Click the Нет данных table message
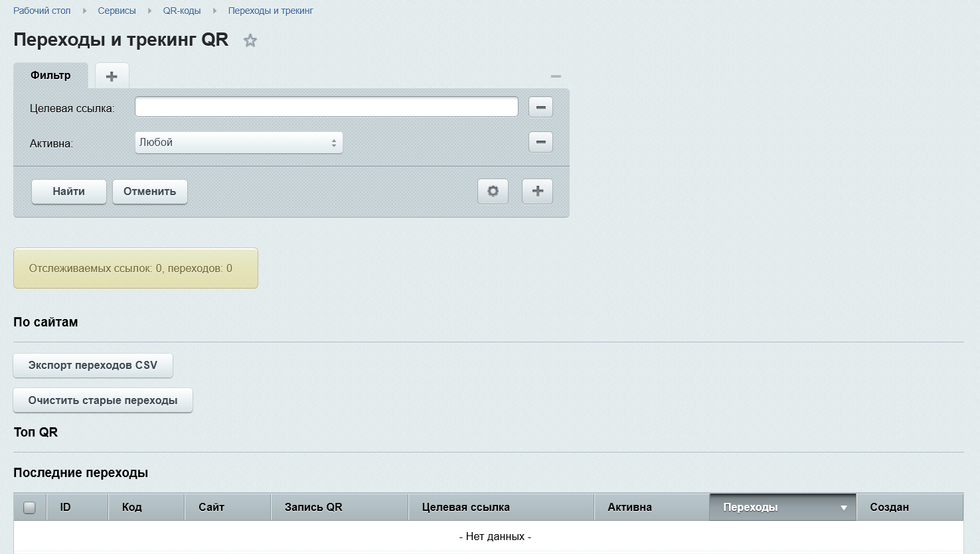 pos(495,537)
